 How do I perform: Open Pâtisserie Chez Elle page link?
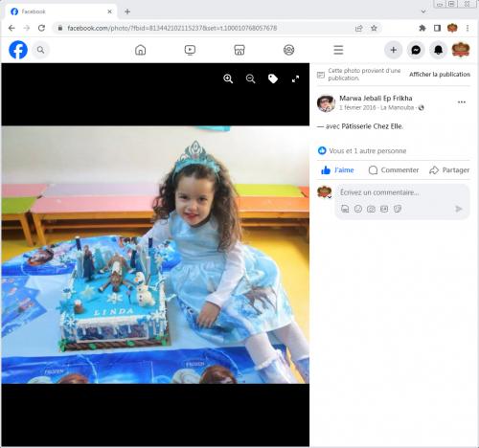click(x=372, y=126)
